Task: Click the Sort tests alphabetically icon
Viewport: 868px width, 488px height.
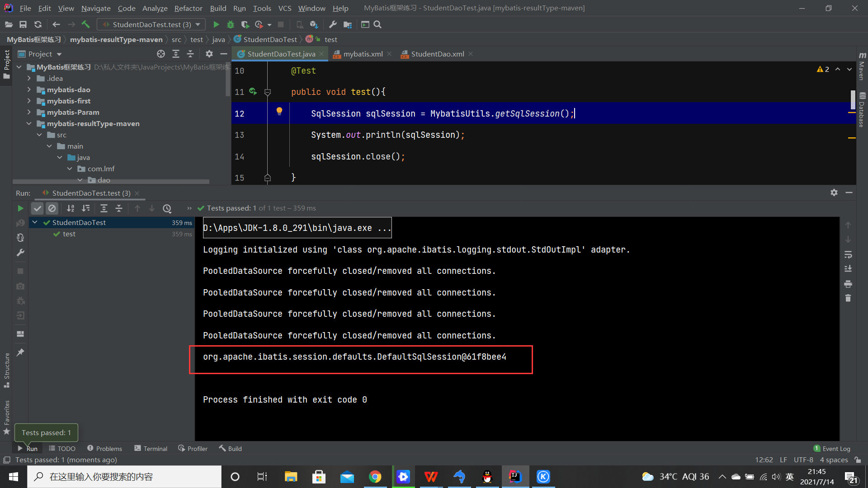Action: [70, 208]
